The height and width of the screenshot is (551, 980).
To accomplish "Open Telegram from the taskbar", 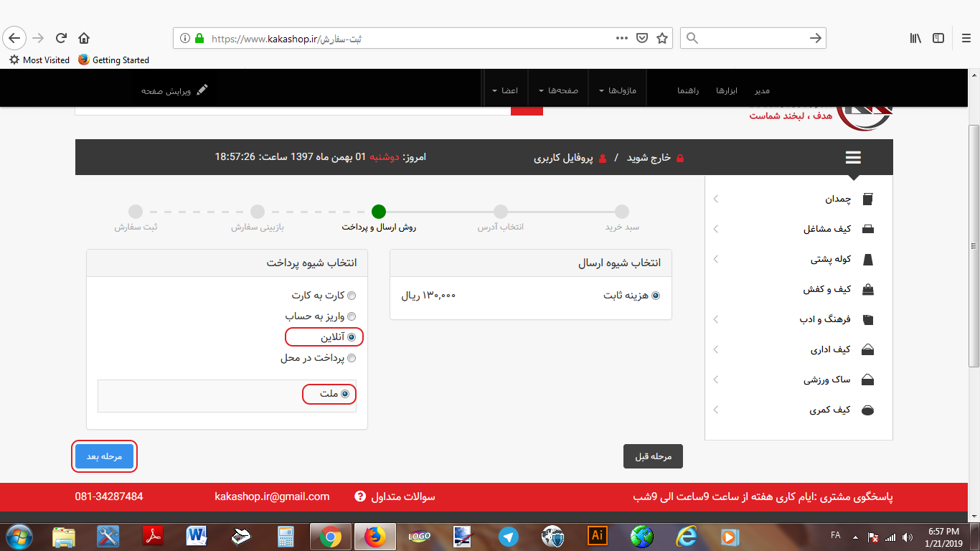I will click(509, 536).
